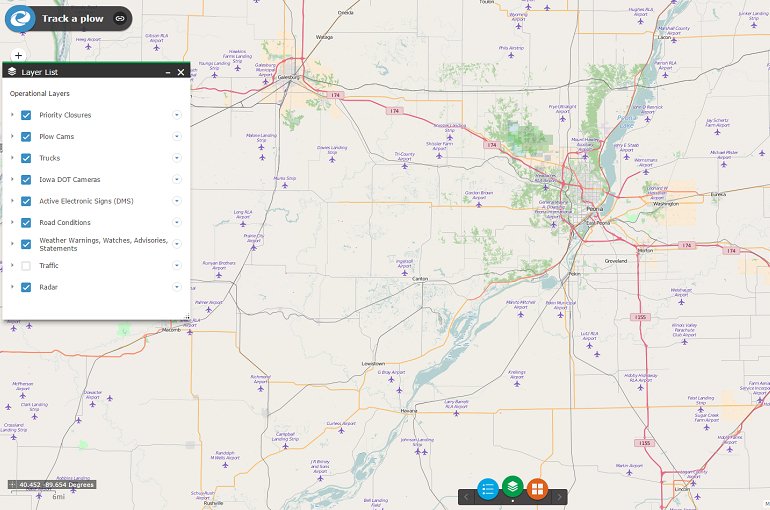Click the Washington town label
The image size is (770, 510).
click(x=666, y=204)
